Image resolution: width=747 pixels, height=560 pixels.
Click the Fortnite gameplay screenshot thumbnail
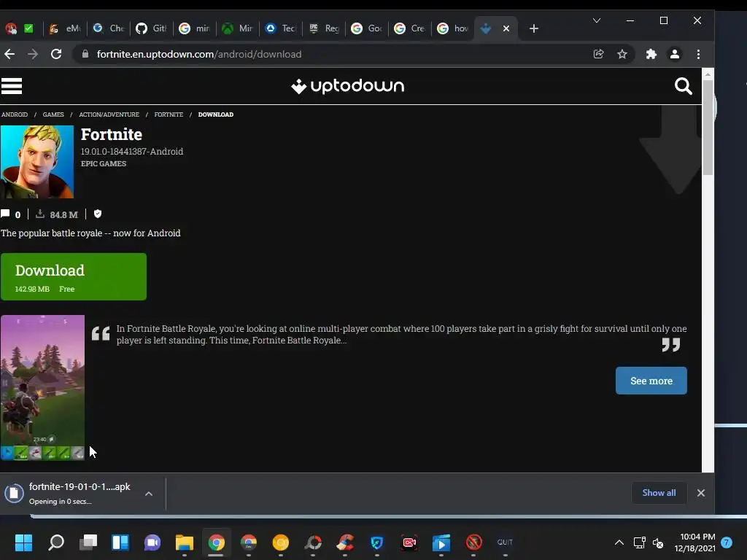[x=42, y=388]
